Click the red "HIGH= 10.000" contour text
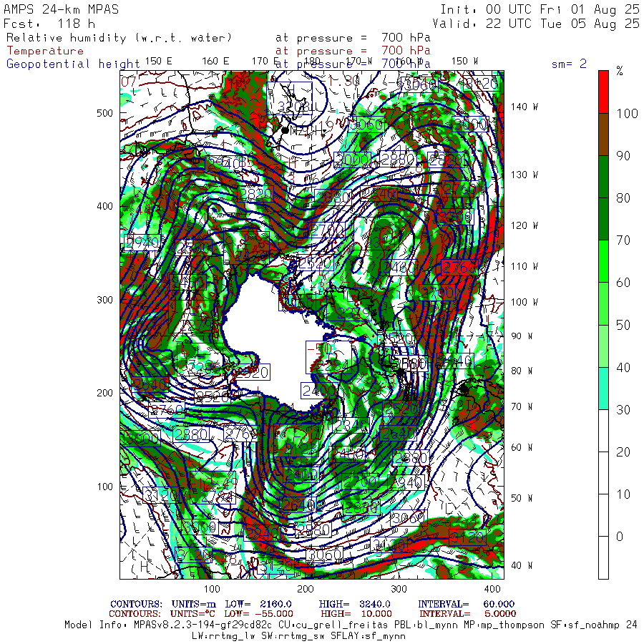 (356, 614)
